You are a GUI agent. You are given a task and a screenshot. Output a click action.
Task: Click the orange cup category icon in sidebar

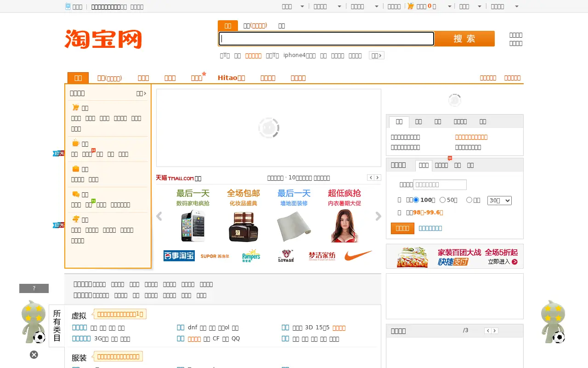pyautogui.click(x=76, y=144)
